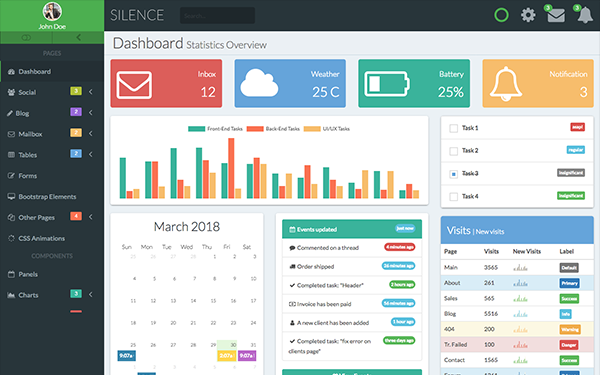Click the Blog pencil icon
Image resolution: width=600 pixels, height=375 pixels.
[10, 113]
